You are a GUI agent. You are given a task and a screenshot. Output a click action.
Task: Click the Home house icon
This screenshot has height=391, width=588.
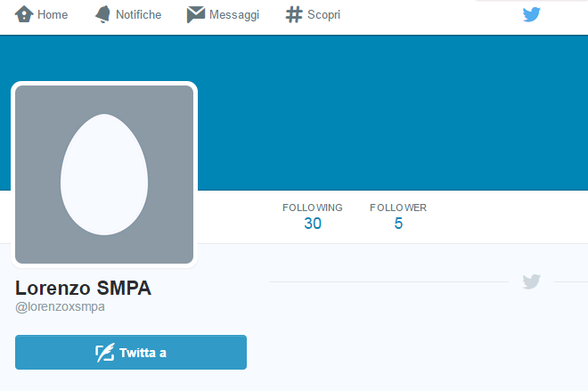pos(24,14)
